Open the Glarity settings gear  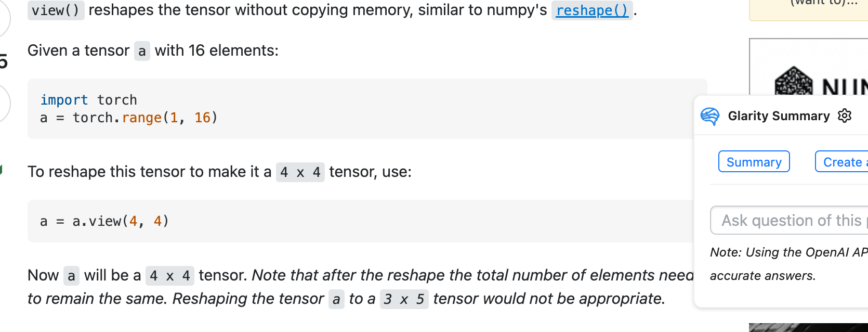coord(845,116)
